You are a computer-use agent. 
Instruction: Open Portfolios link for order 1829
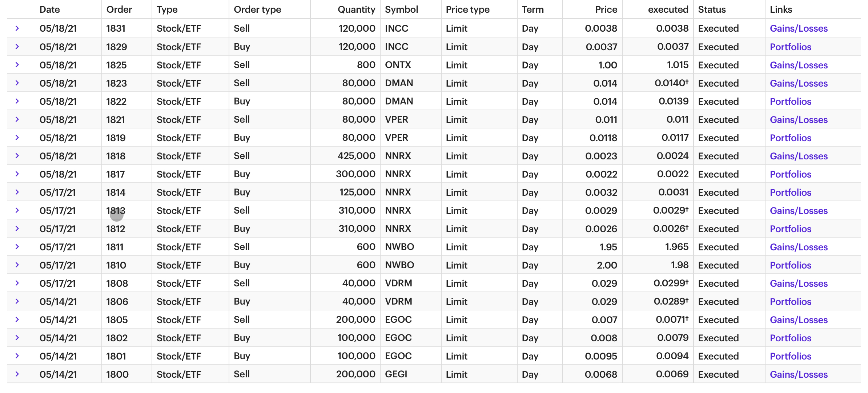pos(791,47)
